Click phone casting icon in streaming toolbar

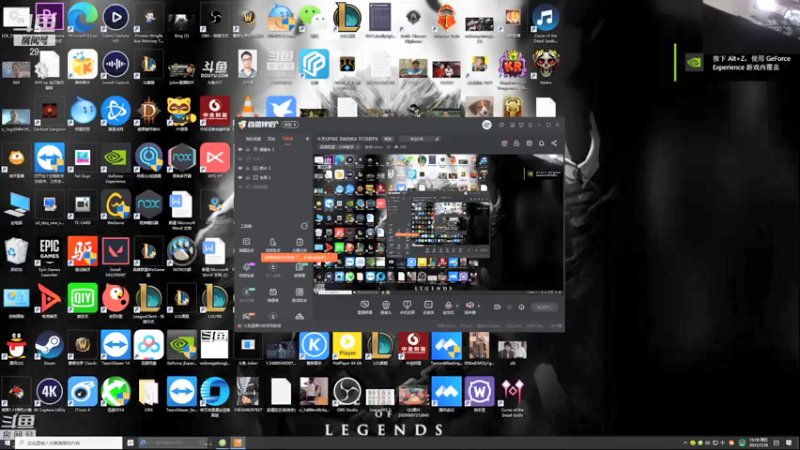(x=407, y=307)
